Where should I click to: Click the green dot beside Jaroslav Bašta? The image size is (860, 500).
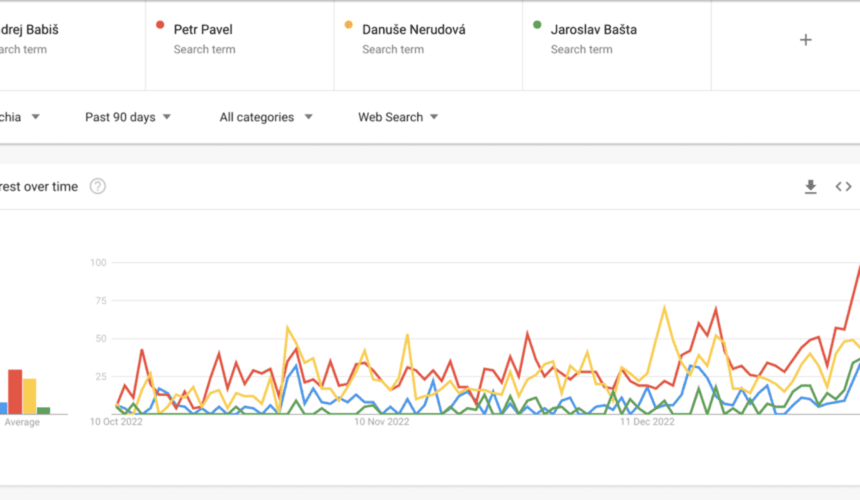[537, 25]
